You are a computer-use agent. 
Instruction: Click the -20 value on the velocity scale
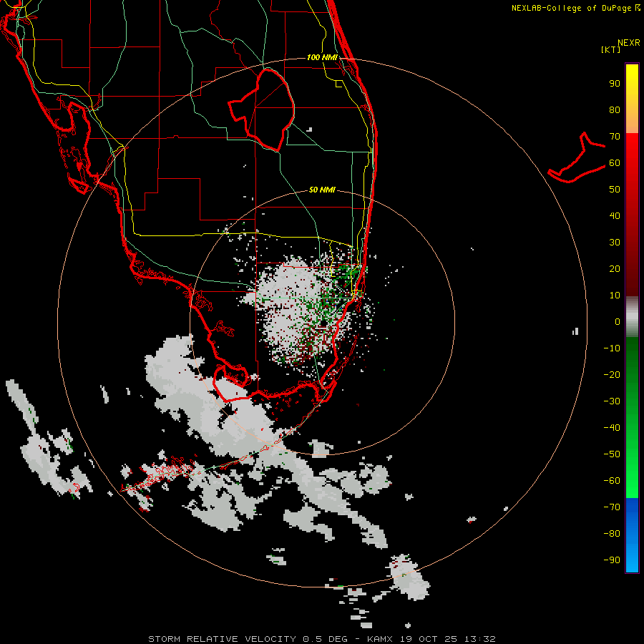click(612, 374)
